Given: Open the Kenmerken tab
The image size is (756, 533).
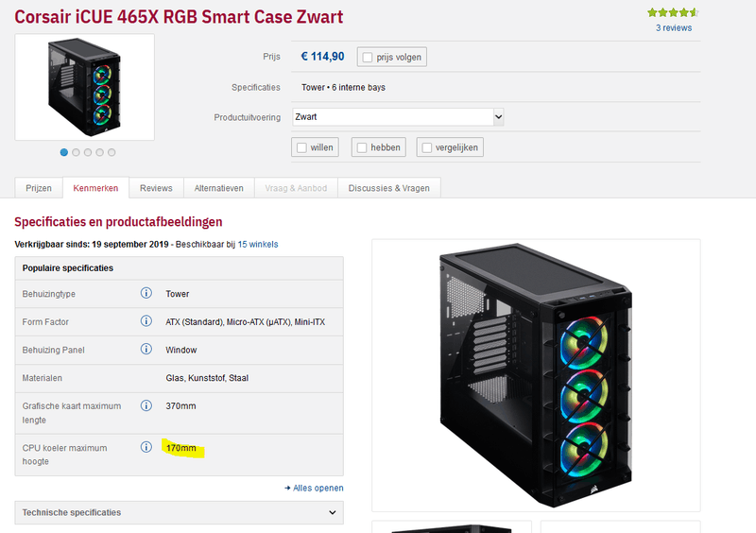Looking at the screenshot, I should pos(95,188).
